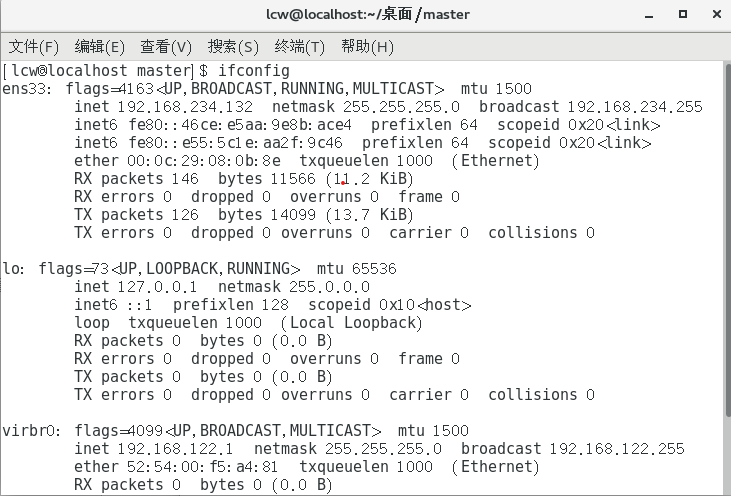The width and height of the screenshot is (731, 496).
Task: Click the loopback address 127.0.0.1
Action: 157,287
